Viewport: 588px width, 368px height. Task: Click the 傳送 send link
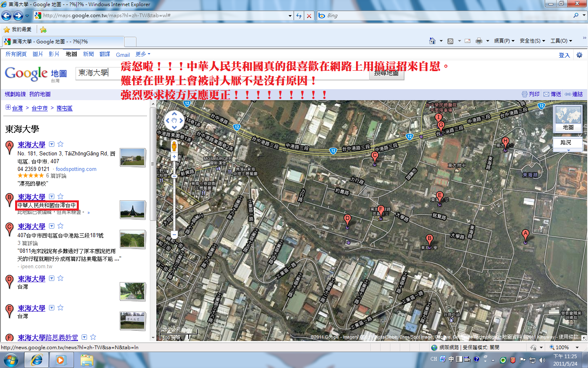point(552,94)
